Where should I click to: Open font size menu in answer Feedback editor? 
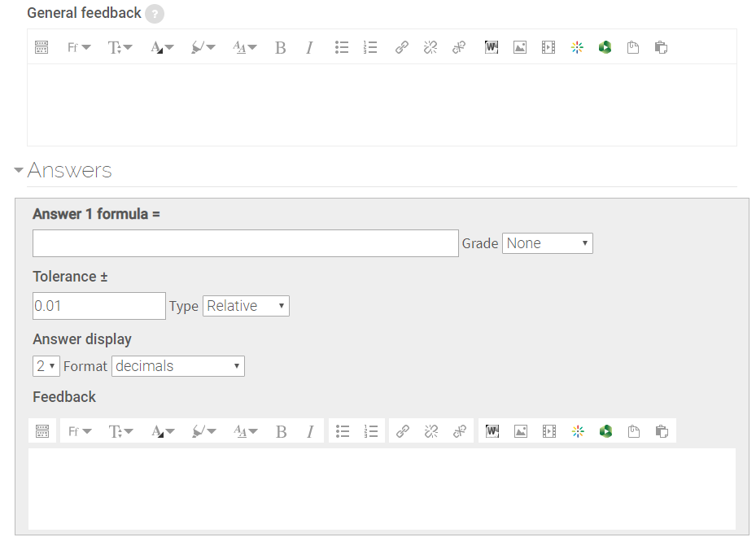point(120,431)
